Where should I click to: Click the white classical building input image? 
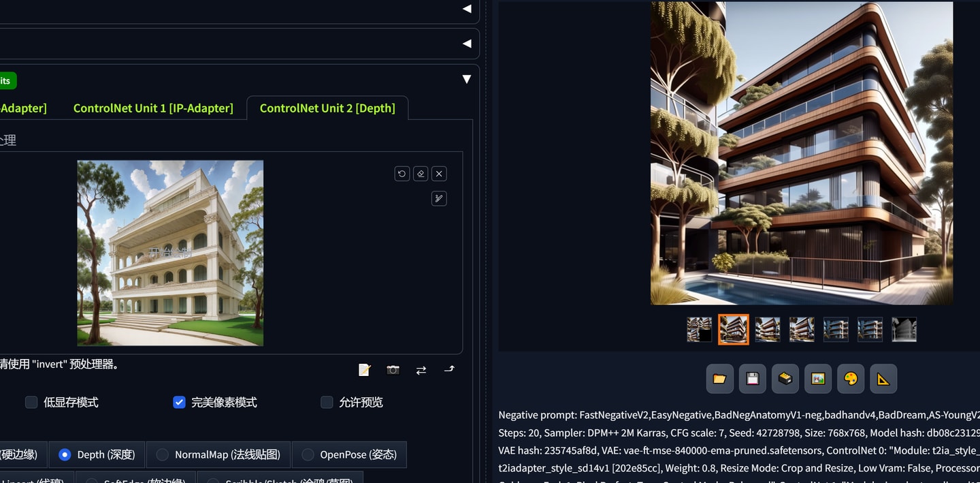[x=170, y=253]
